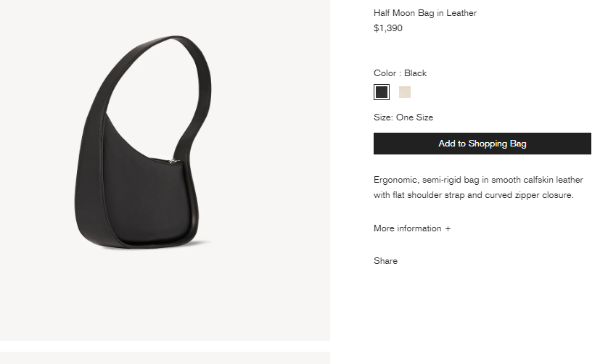608x364 pixels.
Task: Click the $1,390 price text
Action: pyautogui.click(x=388, y=28)
